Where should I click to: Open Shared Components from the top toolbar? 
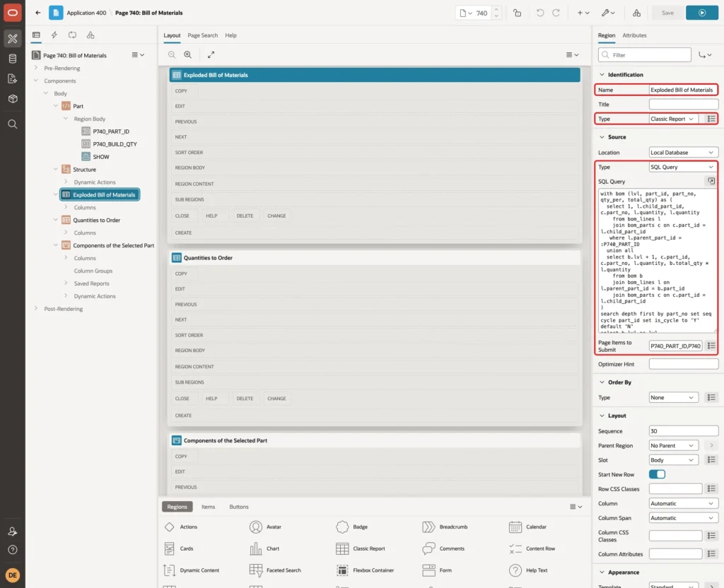coord(636,13)
